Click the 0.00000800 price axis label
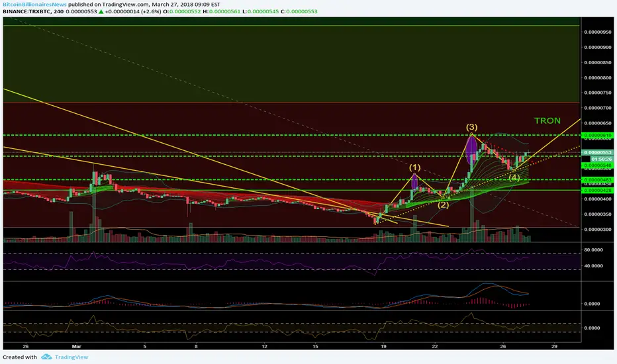The width and height of the screenshot is (617, 364). point(598,78)
